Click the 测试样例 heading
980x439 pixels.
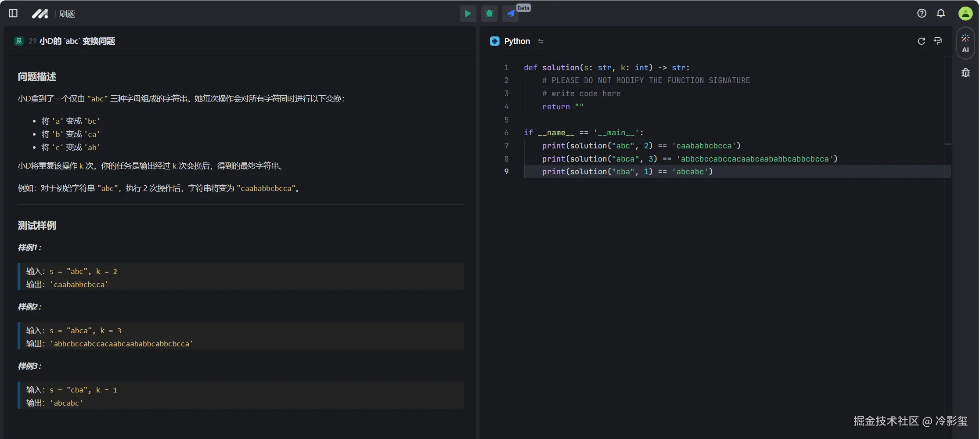(x=37, y=226)
